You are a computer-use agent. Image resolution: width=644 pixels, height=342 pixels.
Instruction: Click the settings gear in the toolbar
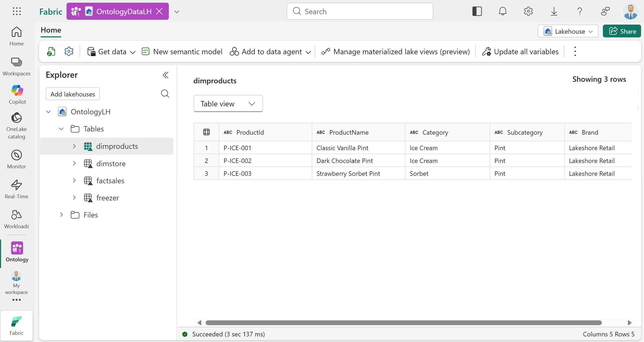(69, 51)
